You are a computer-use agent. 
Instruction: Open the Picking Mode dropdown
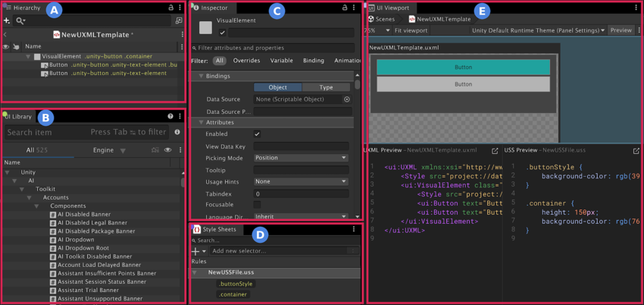301,158
